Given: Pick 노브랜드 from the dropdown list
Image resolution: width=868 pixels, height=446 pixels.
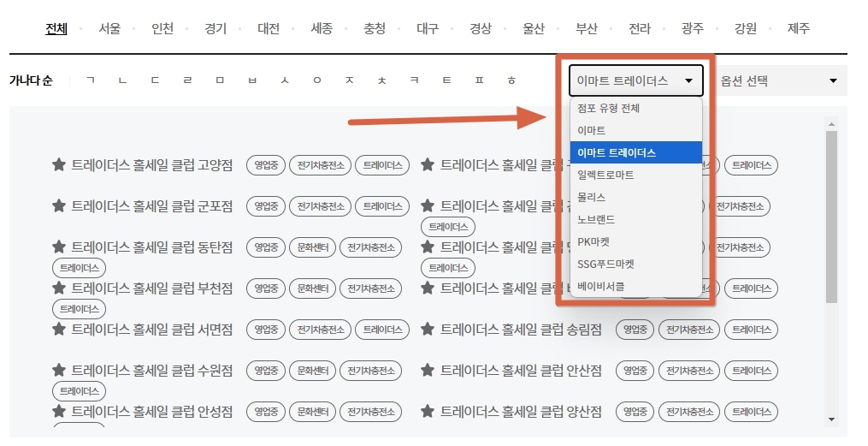Looking at the screenshot, I should click(636, 219).
